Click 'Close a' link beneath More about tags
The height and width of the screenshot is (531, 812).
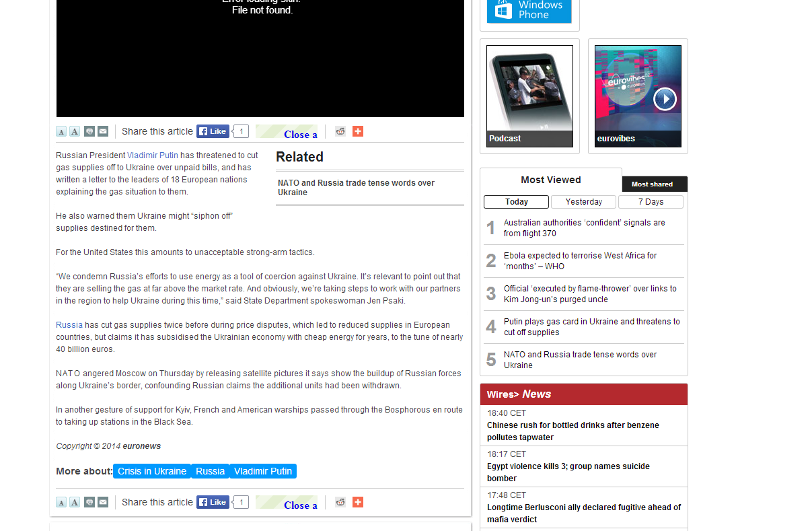301,505
